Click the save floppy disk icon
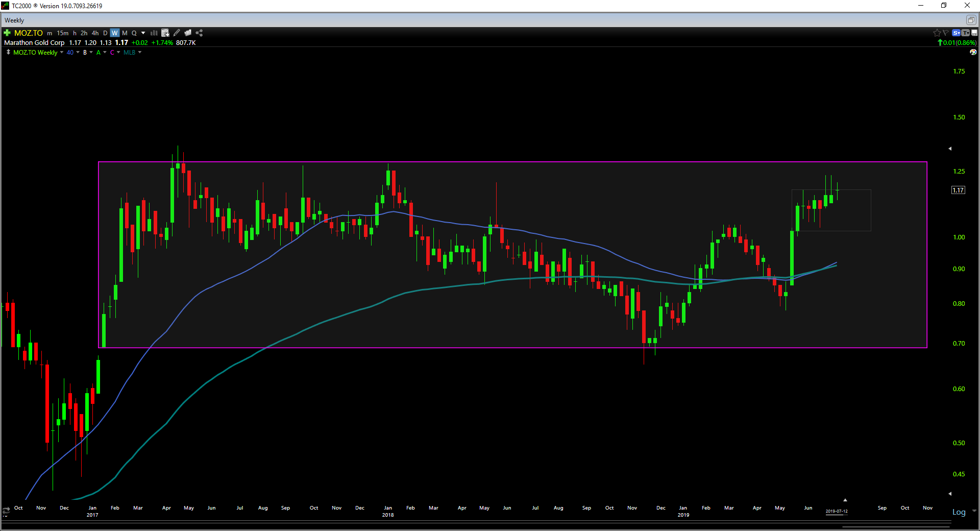Screen dimensions: 980x531 tap(974, 33)
